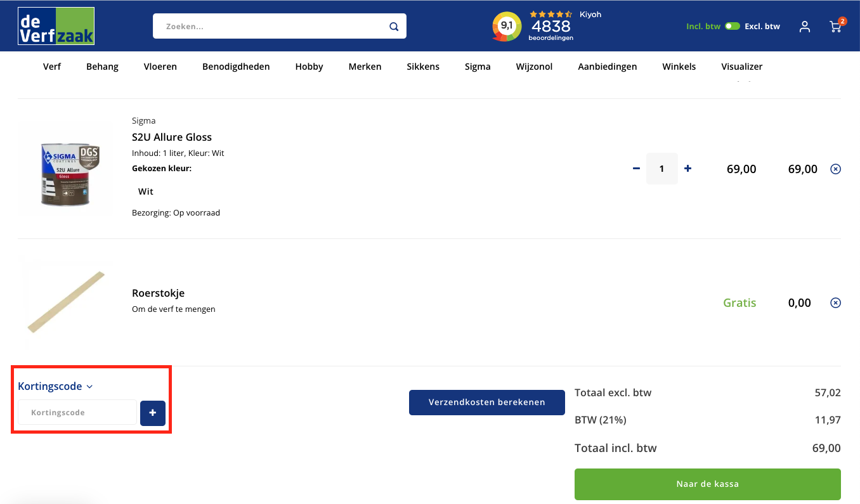Screen dimensions: 860x504
Task: Open the Vloeren menu
Action: click(x=160, y=67)
